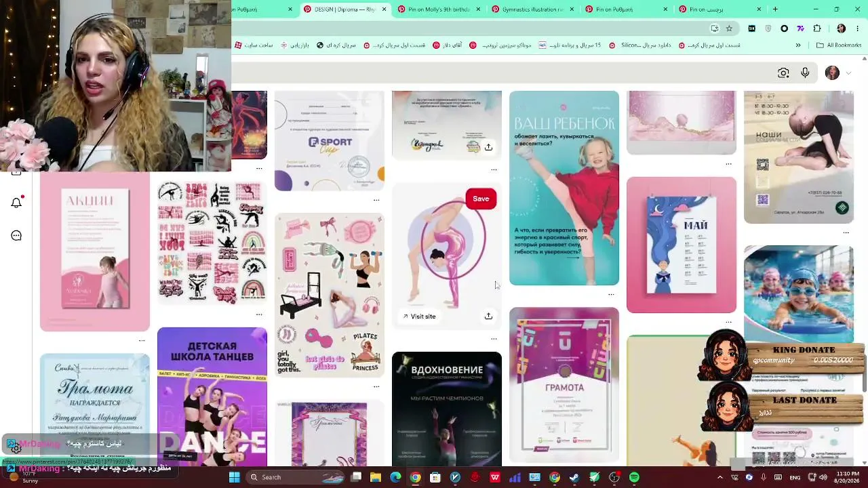
Task: Open Windows Start menu
Action: click(234, 477)
